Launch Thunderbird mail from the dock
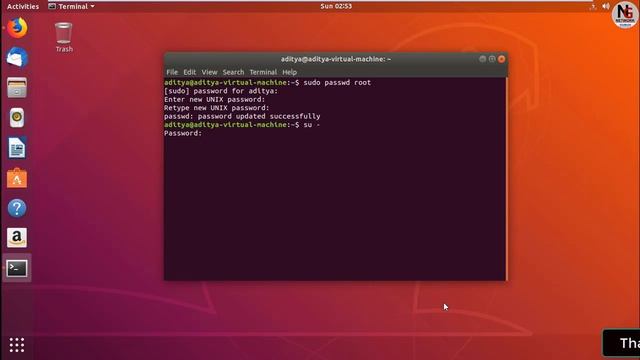 pos(17,58)
